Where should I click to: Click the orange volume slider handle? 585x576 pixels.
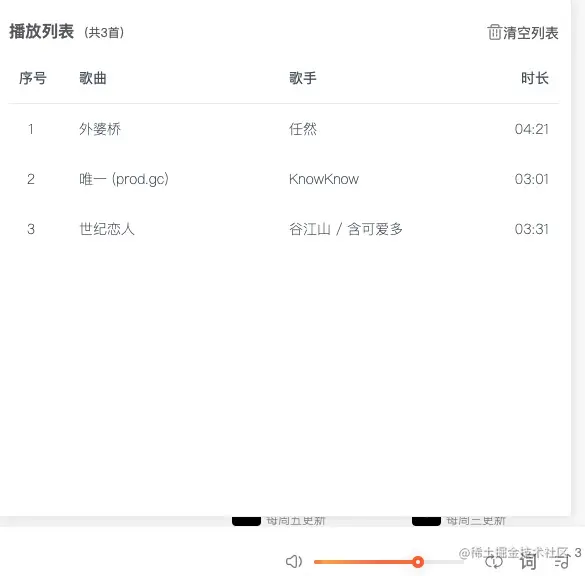[418, 561]
